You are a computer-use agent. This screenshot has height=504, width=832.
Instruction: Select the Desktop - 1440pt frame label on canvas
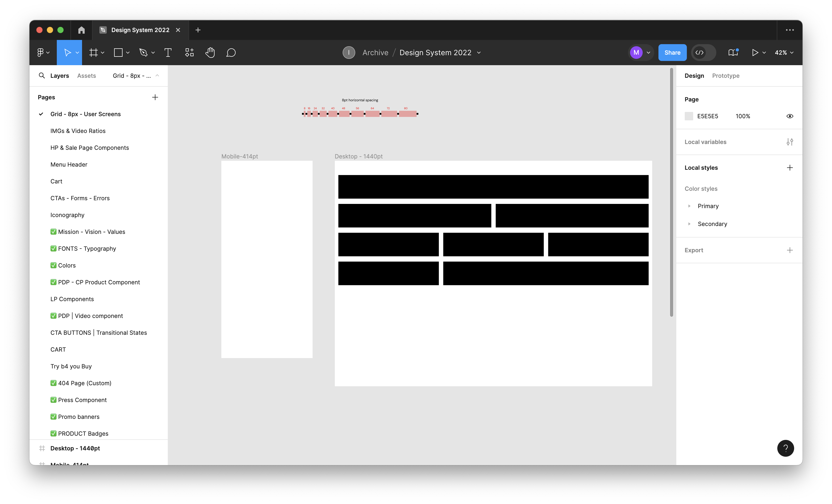click(358, 156)
